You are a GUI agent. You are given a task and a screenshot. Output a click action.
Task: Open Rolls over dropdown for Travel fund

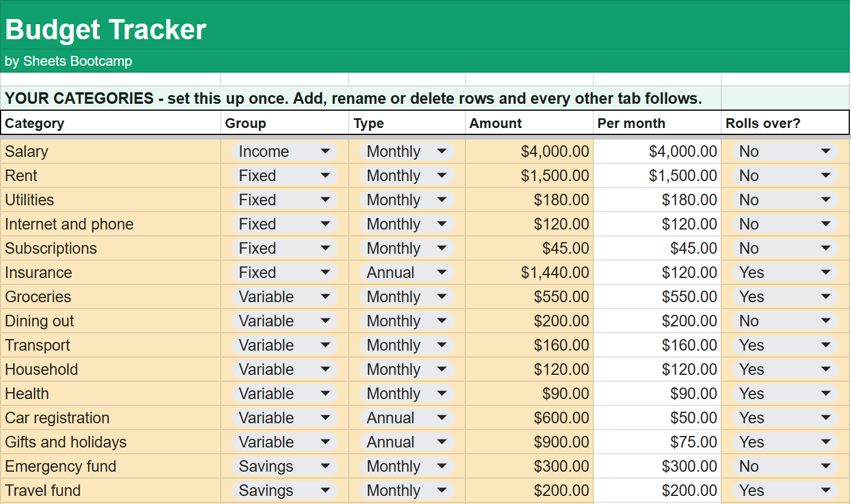785,490
